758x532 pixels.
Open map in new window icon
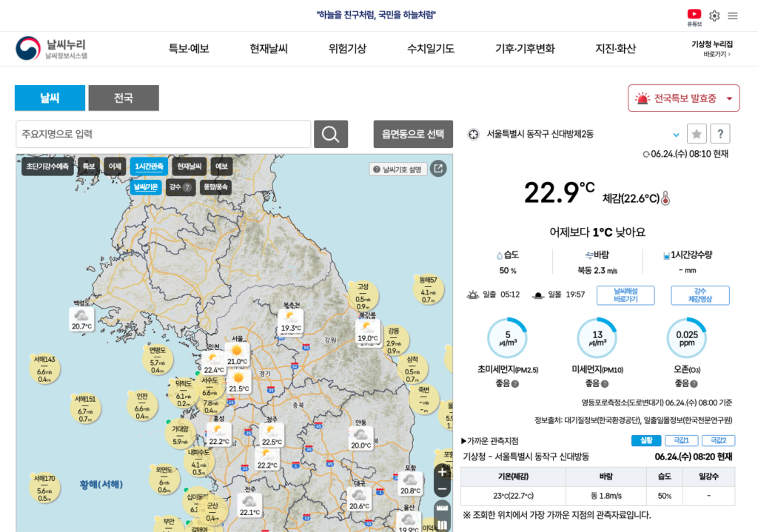(438, 169)
